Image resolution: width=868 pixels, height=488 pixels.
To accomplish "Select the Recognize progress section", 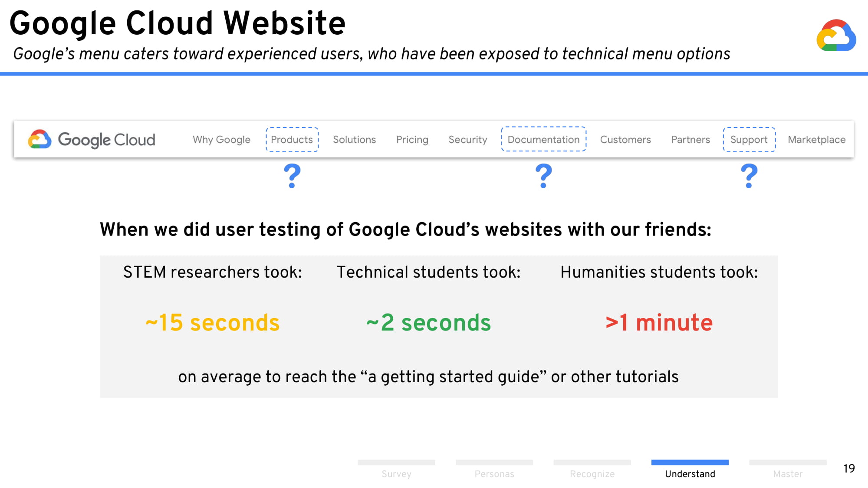I will tap(592, 470).
